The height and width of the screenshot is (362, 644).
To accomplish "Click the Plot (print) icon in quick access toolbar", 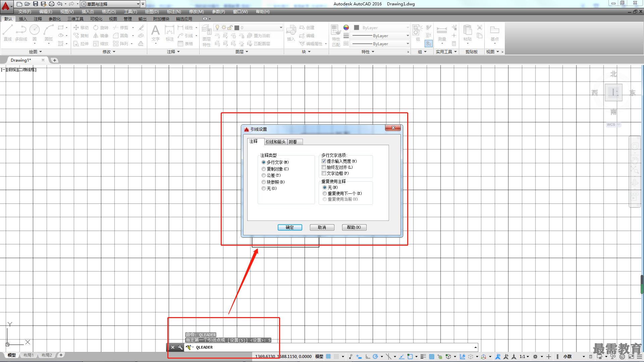I will pyautogui.click(x=51, y=4).
